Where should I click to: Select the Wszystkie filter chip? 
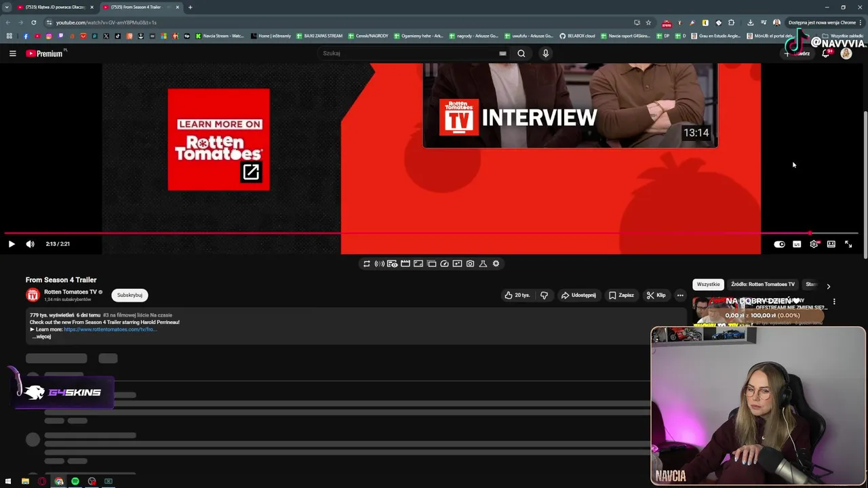[708, 285]
